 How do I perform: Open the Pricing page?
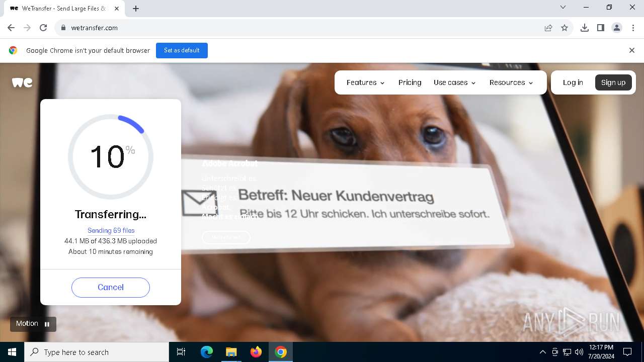point(410,82)
